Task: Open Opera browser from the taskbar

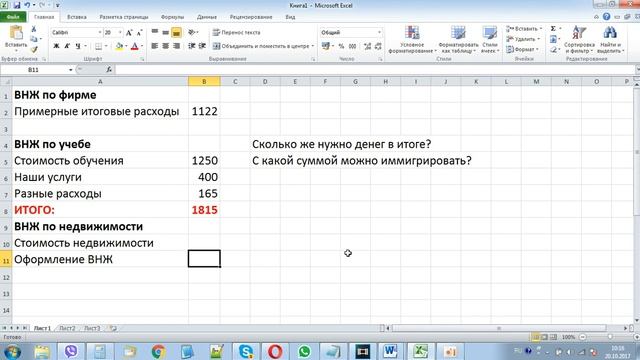Action: pyautogui.click(x=275, y=351)
